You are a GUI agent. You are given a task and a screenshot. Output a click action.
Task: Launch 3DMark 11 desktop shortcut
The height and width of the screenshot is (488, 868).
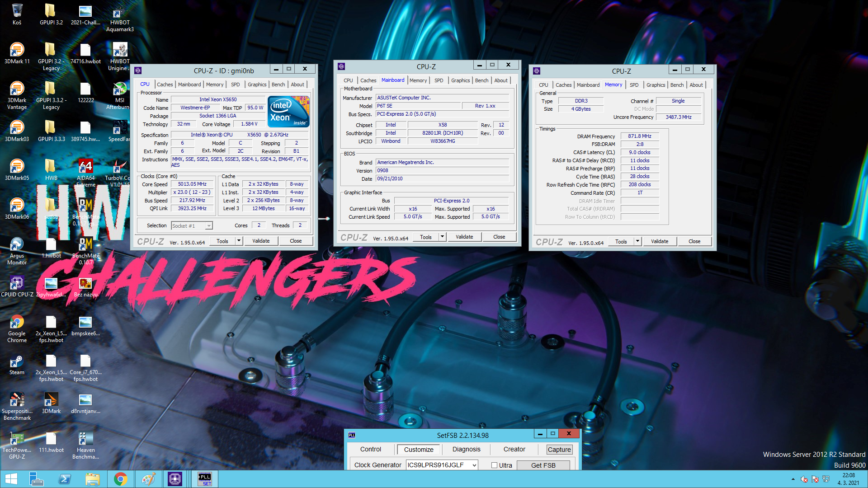(x=17, y=53)
